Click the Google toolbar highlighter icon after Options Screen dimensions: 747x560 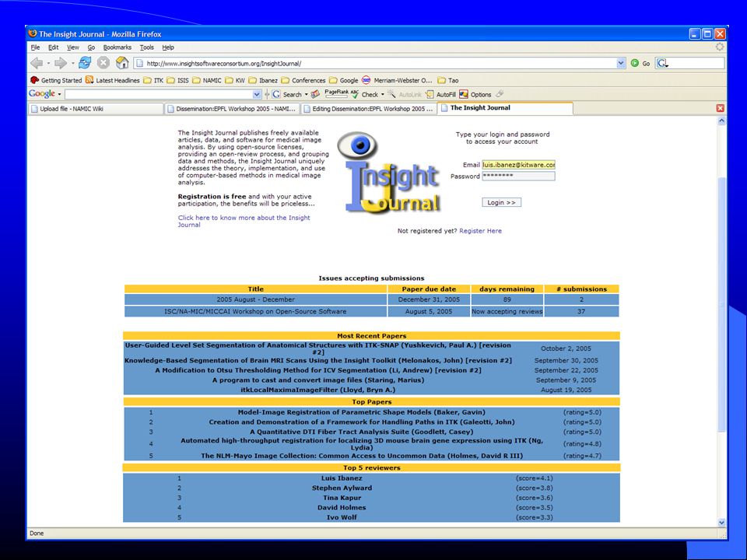click(500, 94)
